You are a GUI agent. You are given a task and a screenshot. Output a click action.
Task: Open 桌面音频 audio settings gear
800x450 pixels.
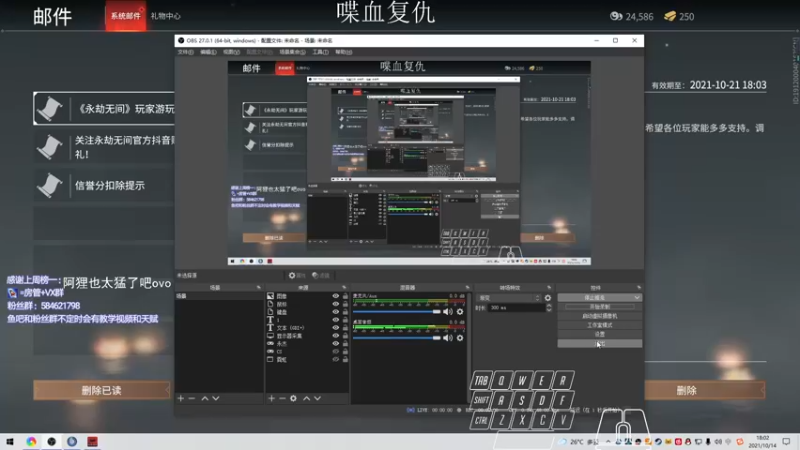460,338
